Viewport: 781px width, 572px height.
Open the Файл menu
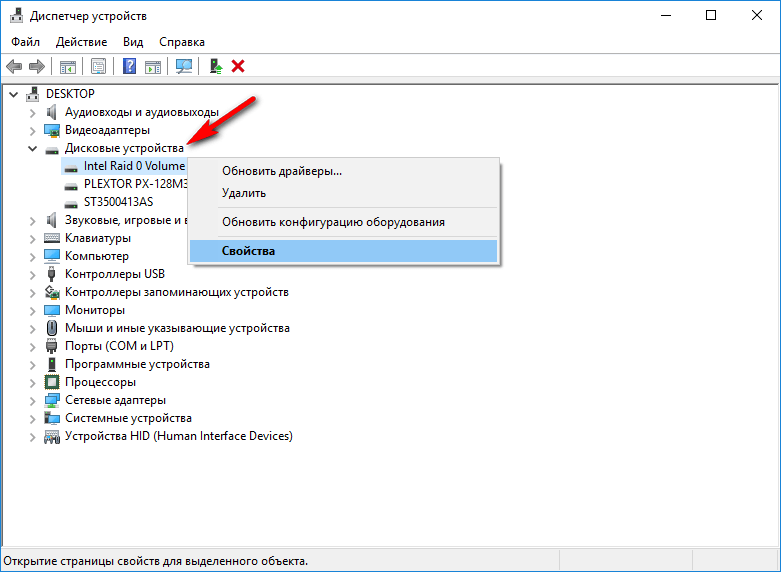pos(25,42)
